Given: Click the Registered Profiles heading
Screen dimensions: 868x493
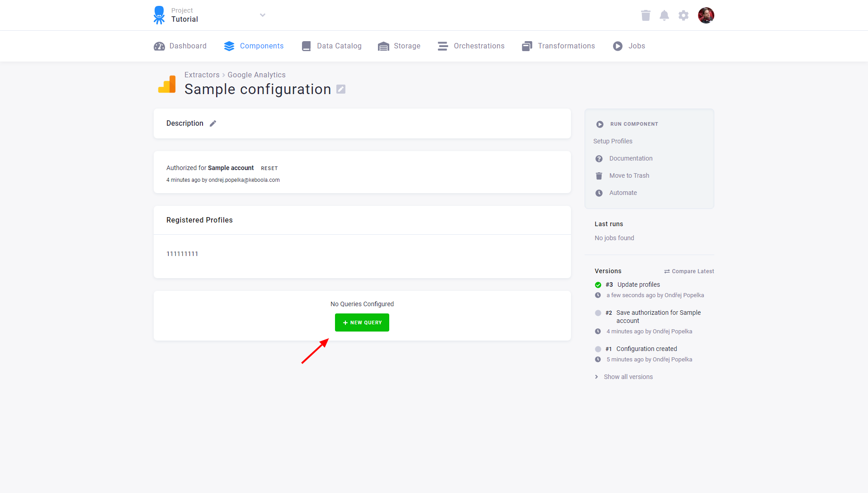Looking at the screenshot, I should click(199, 220).
